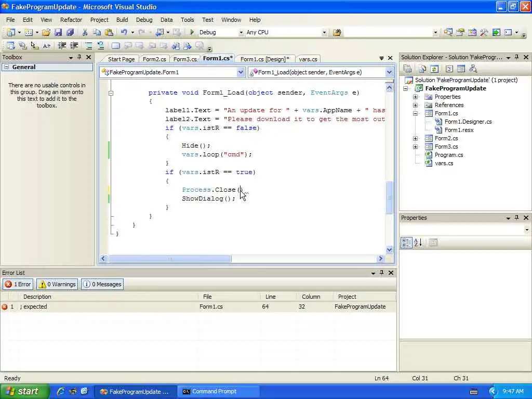The height and width of the screenshot is (399, 532).
Task: Open the Debug menu
Action: tap(144, 20)
